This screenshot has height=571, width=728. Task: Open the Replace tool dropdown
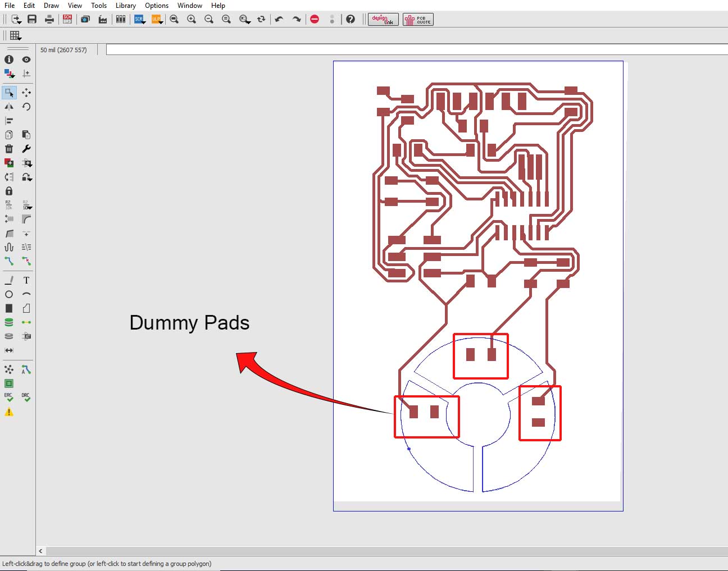pos(26,177)
